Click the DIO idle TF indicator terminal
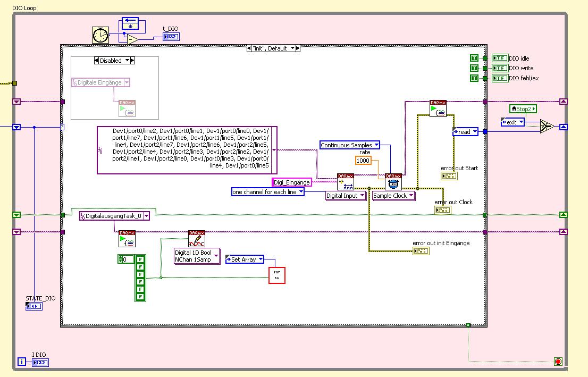Image resolution: width=588 pixels, height=377 pixels. (500, 58)
